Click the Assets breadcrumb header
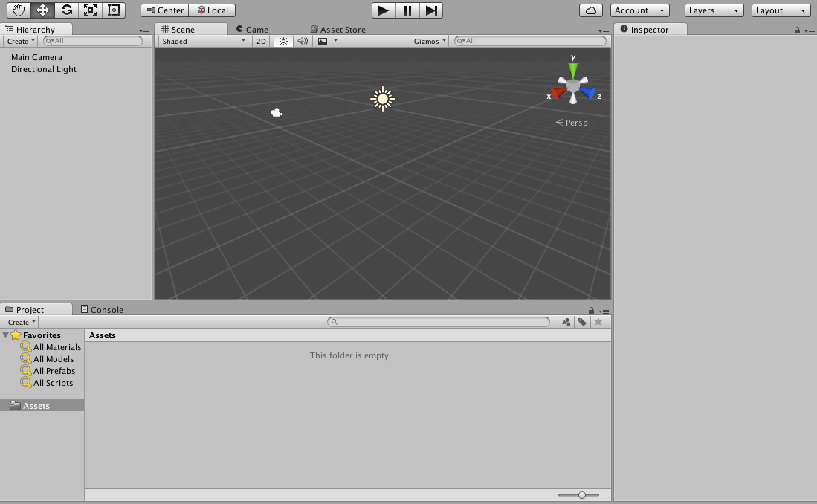 coord(102,335)
